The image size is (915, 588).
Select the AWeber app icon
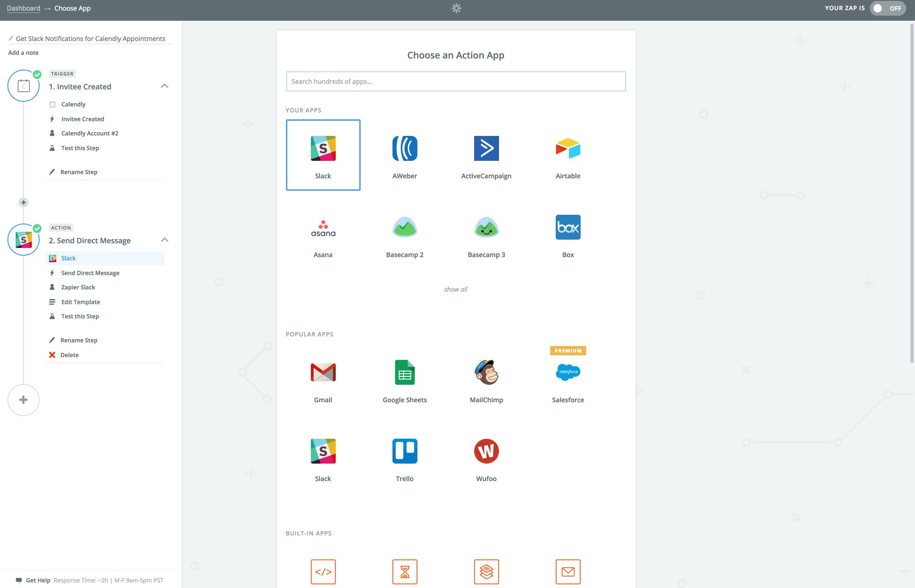click(x=404, y=149)
